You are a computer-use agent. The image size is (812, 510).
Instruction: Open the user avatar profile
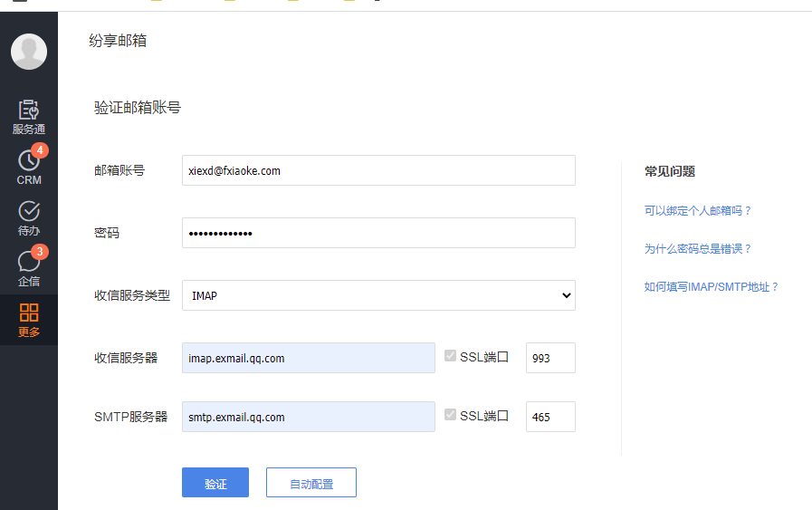click(x=29, y=52)
